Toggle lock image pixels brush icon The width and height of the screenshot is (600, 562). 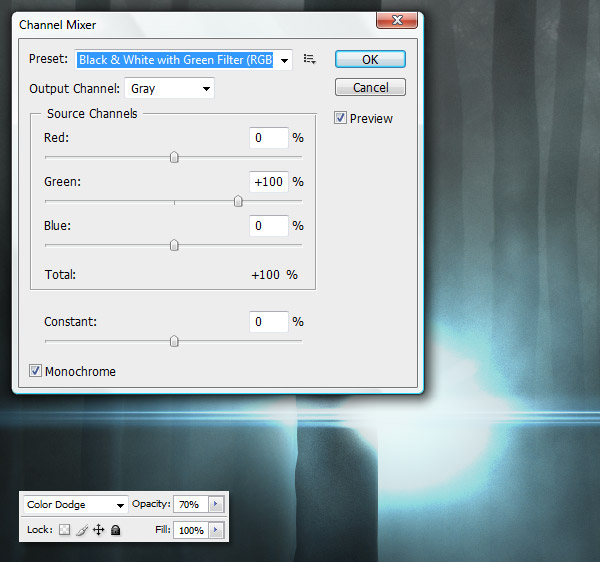coord(82,530)
